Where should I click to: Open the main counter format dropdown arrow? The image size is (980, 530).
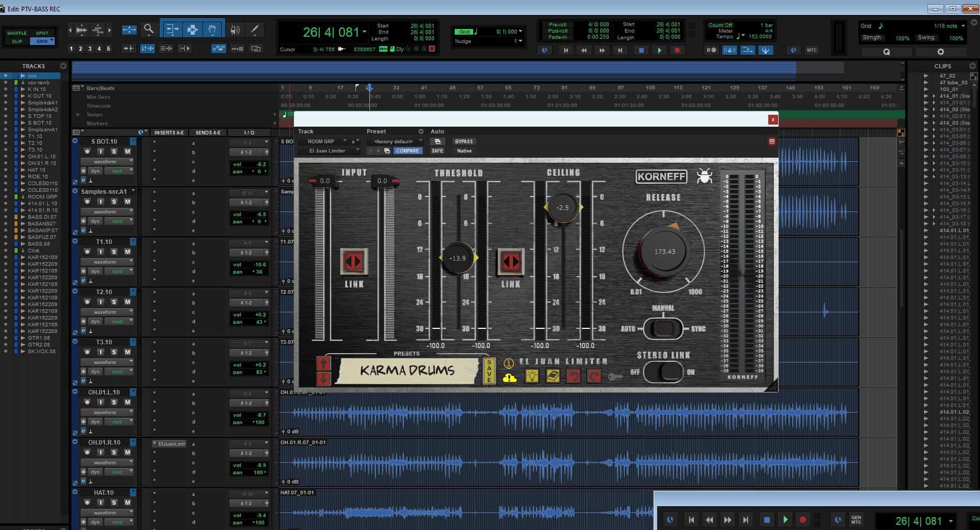(365, 32)
